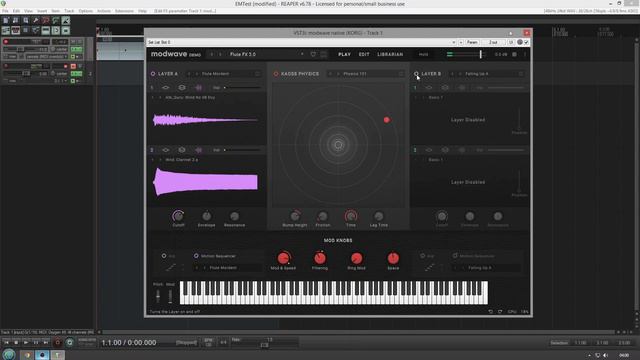Click the Space mod knob
Viewport: 640px width, 360px height.
coord(393,258)
